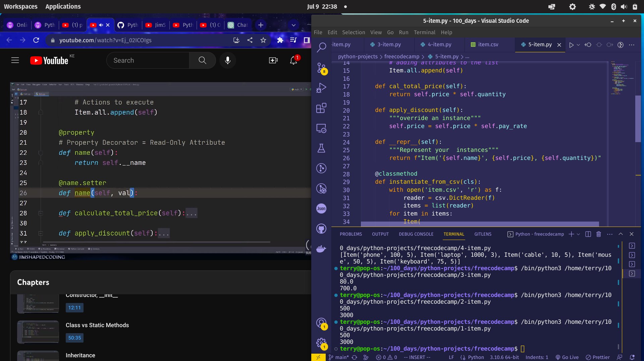Open the remote window indicator in status bar

[x=318, y=357]
